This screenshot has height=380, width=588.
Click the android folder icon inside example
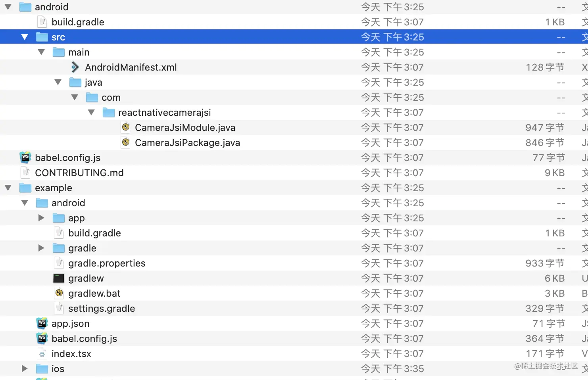pyautogui.click(x=42, y=203)
